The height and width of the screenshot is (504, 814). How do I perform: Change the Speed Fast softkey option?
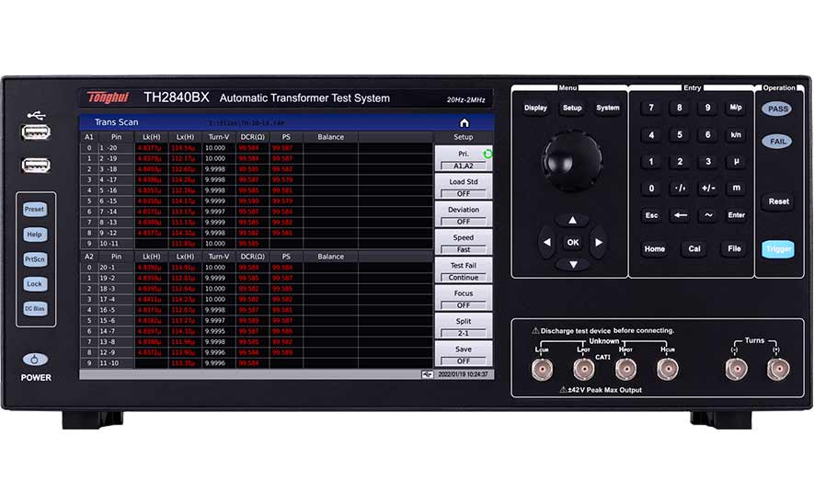click(464, 243)
